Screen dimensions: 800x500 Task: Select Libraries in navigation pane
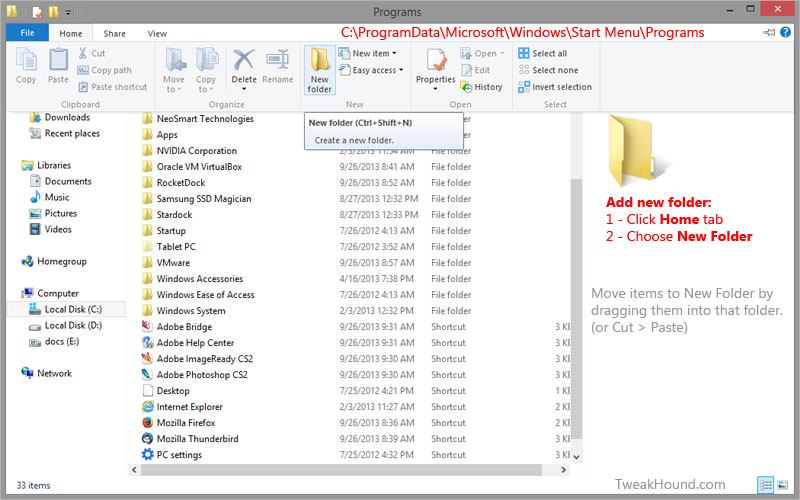point(46,165)
